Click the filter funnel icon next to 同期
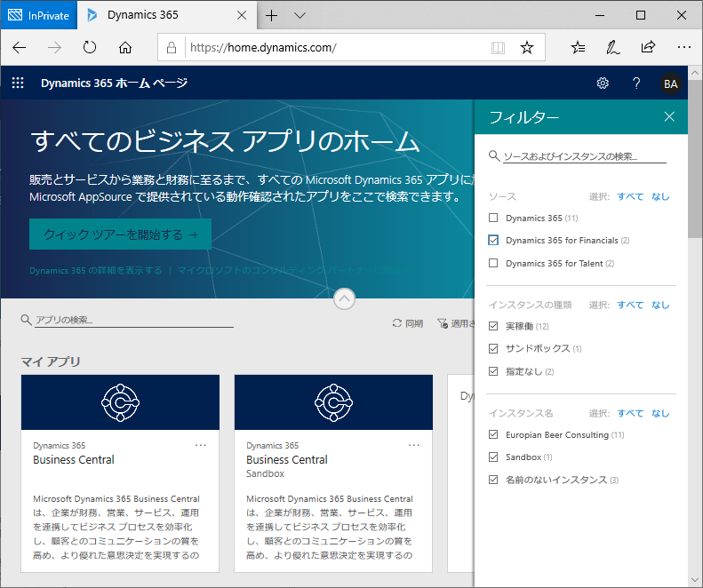 tap(442, 323)
